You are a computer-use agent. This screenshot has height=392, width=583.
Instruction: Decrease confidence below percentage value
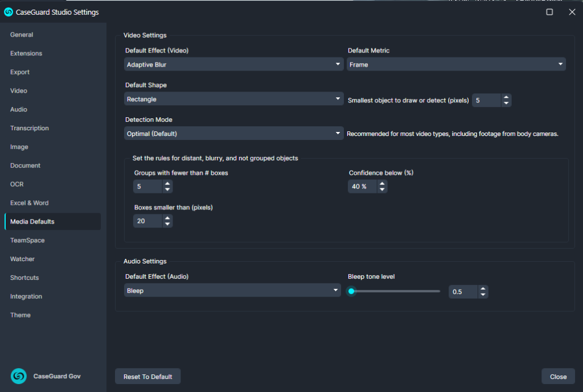(x=382, y=189)
